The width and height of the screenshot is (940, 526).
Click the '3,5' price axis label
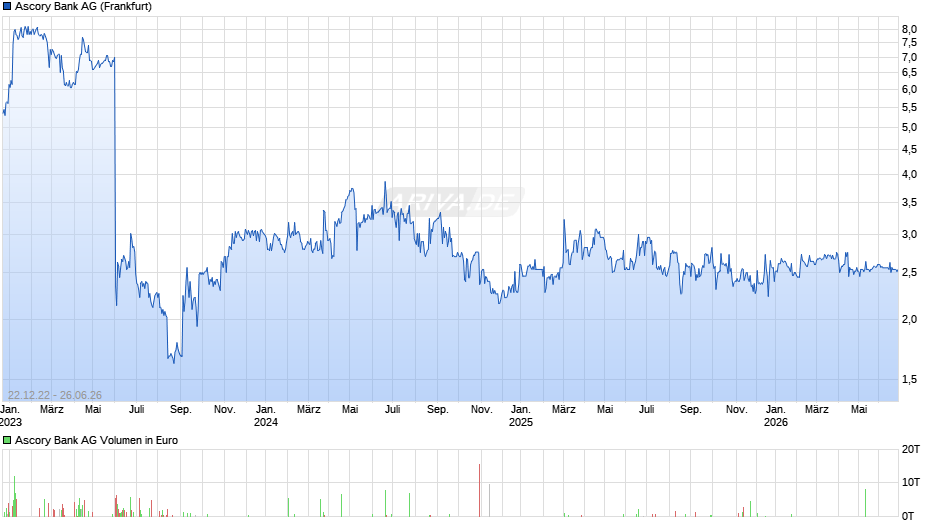(909, 203)
